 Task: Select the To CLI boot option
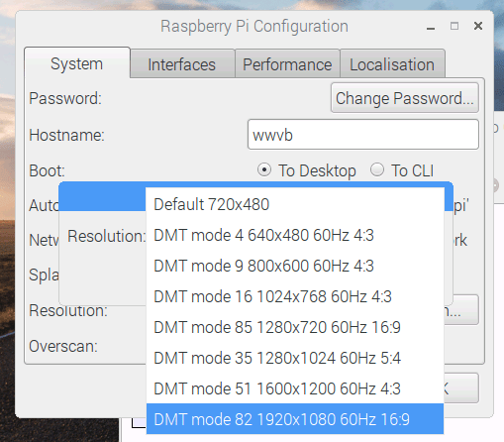pos(402,170)
